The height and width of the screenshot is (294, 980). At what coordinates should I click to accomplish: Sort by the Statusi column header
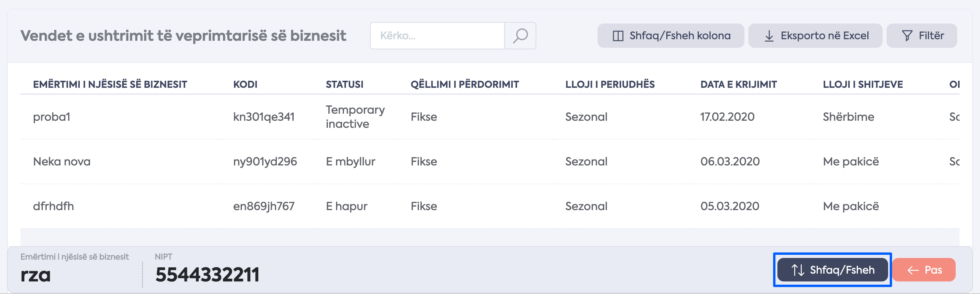344,84
